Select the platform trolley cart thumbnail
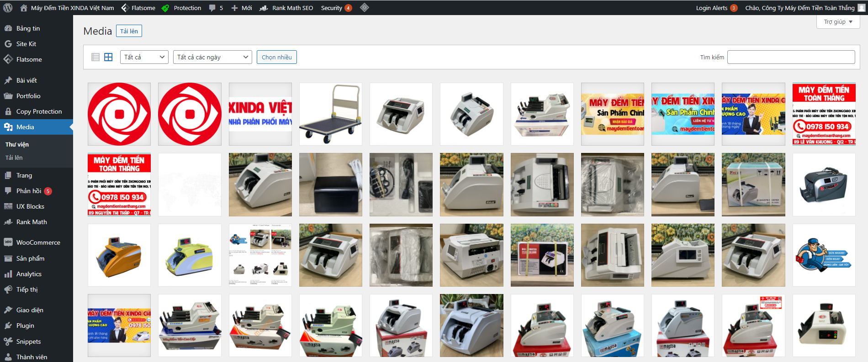Screen dimensions: 868x362 pyautogui.click(x=331, y=114)
